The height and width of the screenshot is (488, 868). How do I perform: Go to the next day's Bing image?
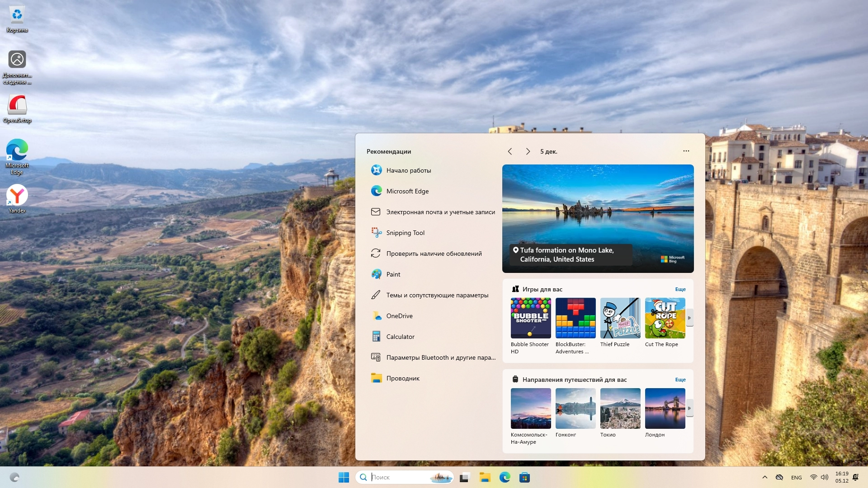[528, 151]
